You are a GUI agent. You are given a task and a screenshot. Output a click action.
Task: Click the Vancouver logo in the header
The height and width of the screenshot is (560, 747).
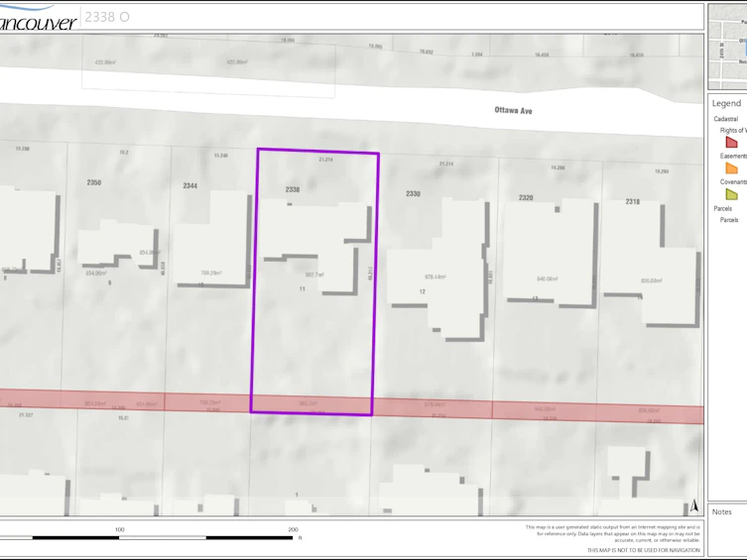click(x=37, y=18)
